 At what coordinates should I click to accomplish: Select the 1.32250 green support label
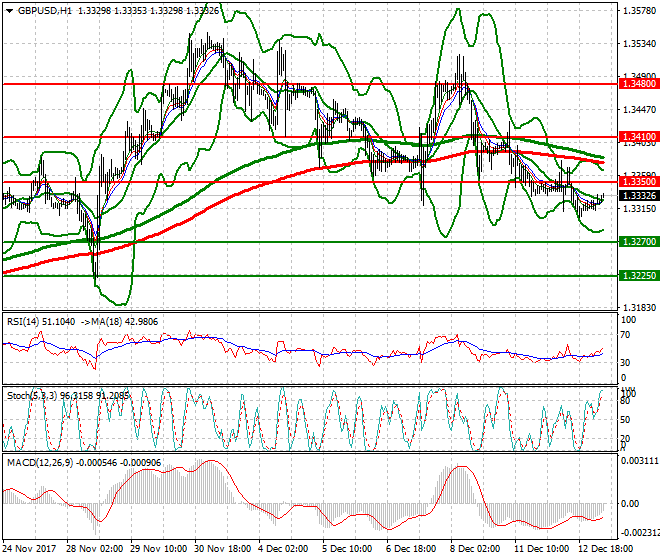639,276
